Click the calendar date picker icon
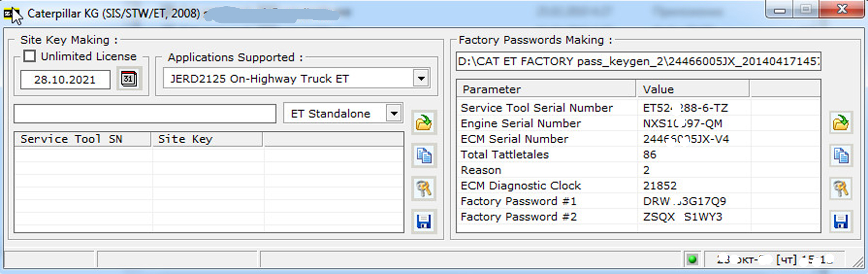Viewport: 868px width, 274px height. point(129,79)
